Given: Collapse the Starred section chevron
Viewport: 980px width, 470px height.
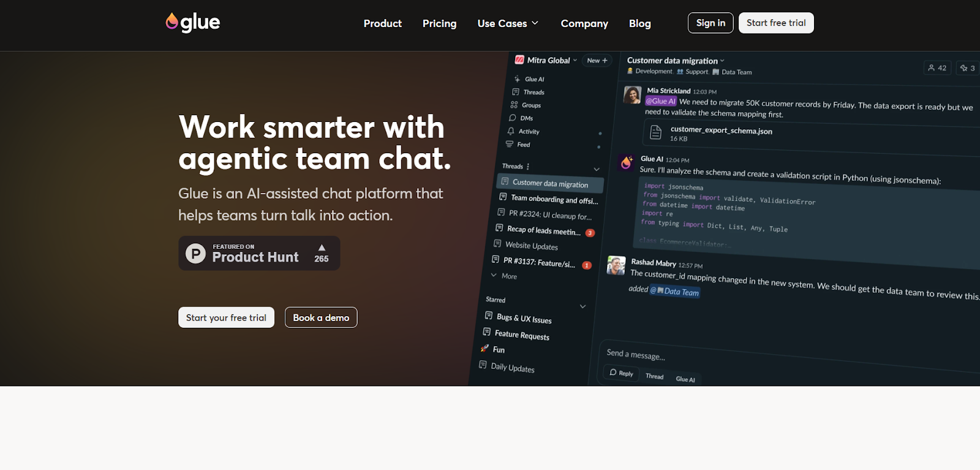Looking at the screenshot, I should point(582,306).
